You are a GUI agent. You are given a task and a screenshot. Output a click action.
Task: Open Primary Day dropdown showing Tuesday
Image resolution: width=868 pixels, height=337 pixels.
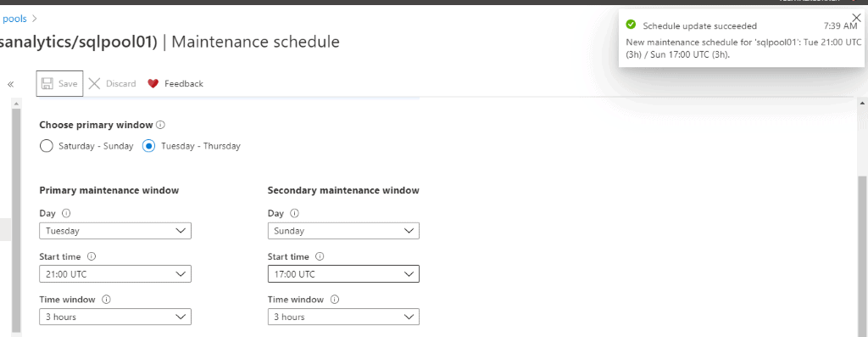tap(115, 231)
